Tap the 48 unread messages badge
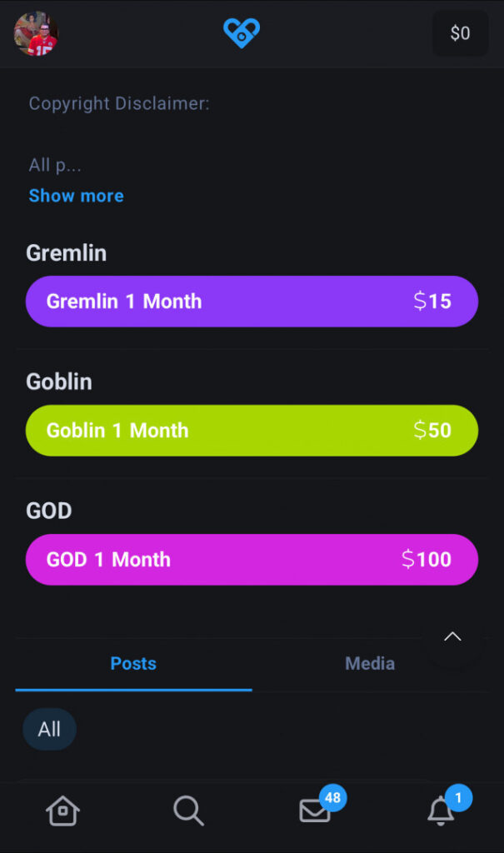Viewport: 504px width, 853px height. [x=332, y=798]
